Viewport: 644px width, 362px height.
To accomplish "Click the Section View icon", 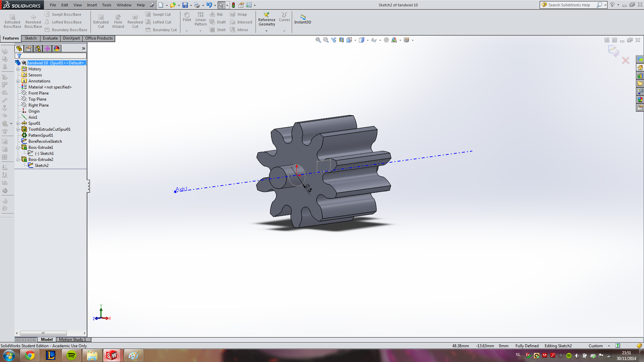I will click(341, 40).
